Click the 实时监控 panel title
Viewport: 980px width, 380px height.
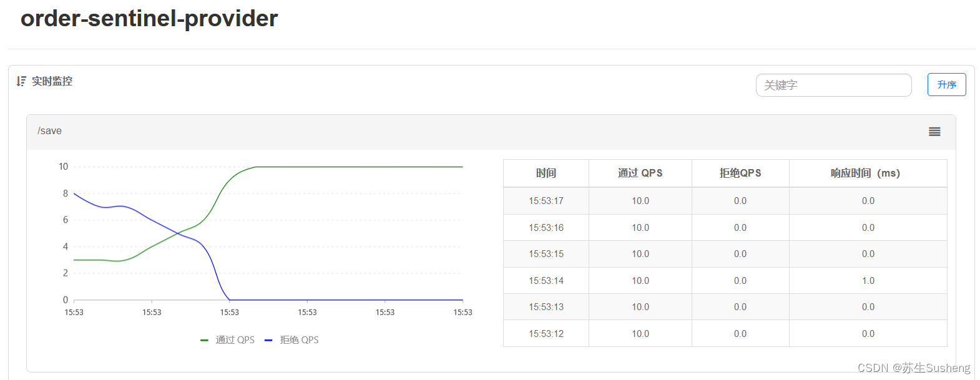[52, 81]
